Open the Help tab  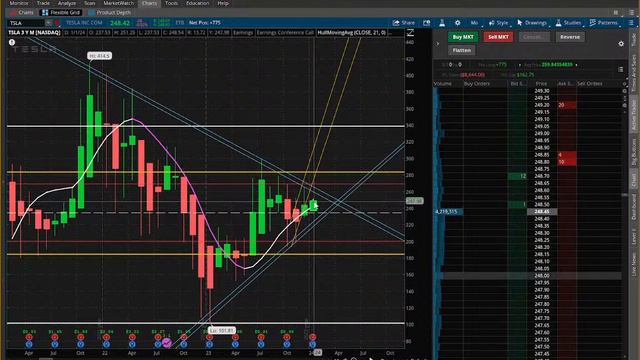(x=223, y=3)
